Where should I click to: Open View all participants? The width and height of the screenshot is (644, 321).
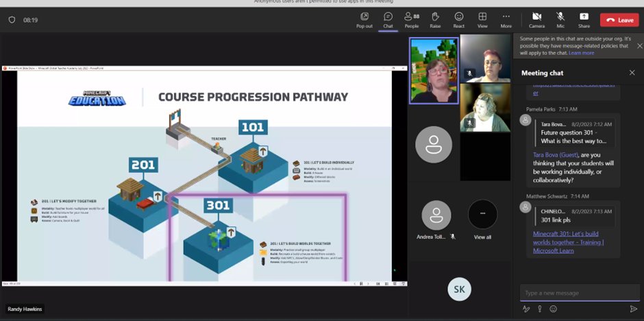coord(482,220)
